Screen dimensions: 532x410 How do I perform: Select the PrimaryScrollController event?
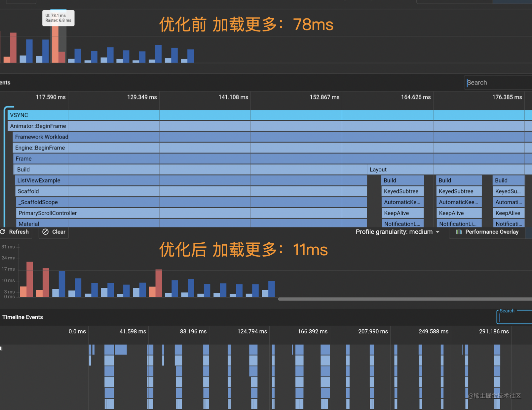(x=192, y=213)
